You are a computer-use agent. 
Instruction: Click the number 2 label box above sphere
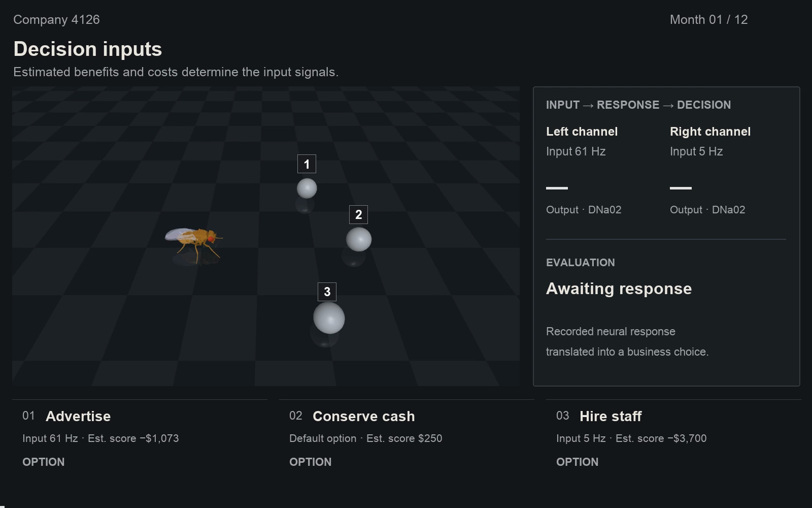point(359,214)
